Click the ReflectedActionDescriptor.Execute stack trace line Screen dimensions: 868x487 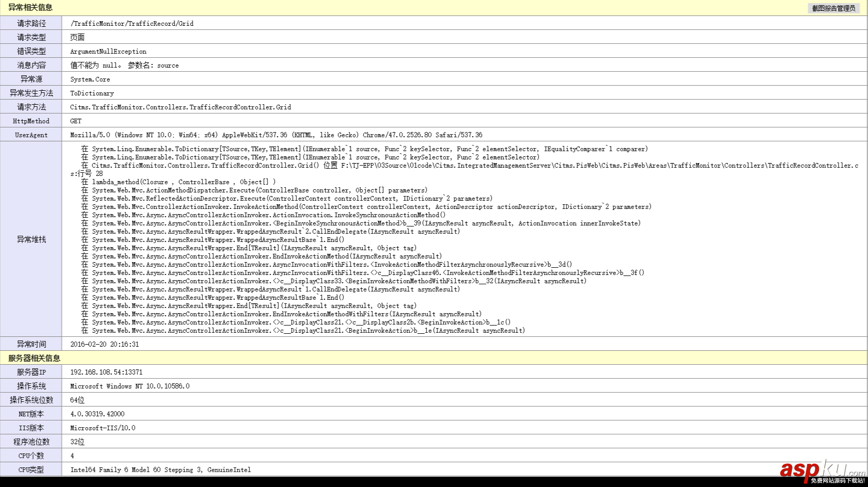[287, 198]
